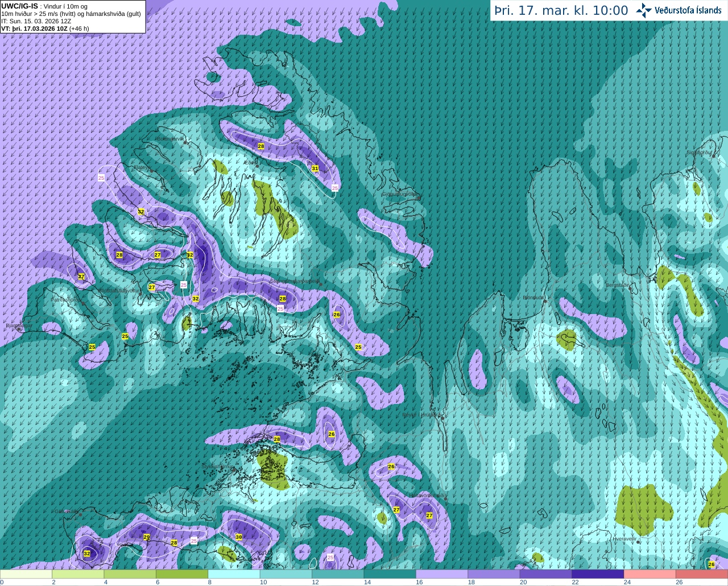This screenshot has width=728, height=586.
Task: Click the 6–8 m/s olive legend swatch
Action: click(182, 574)
